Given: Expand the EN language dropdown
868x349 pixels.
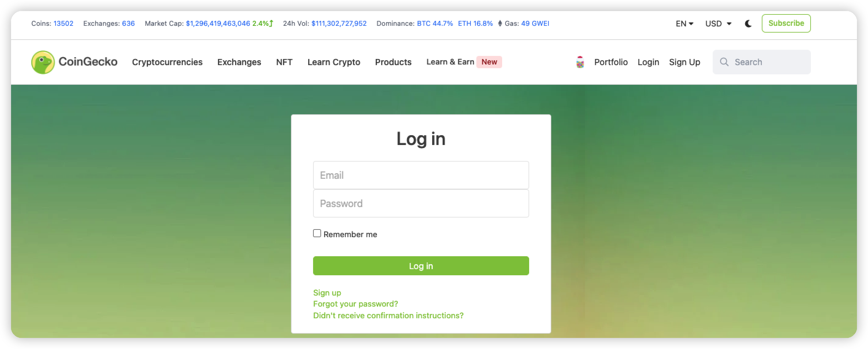Looking at the screenshot, I should 685,23.
